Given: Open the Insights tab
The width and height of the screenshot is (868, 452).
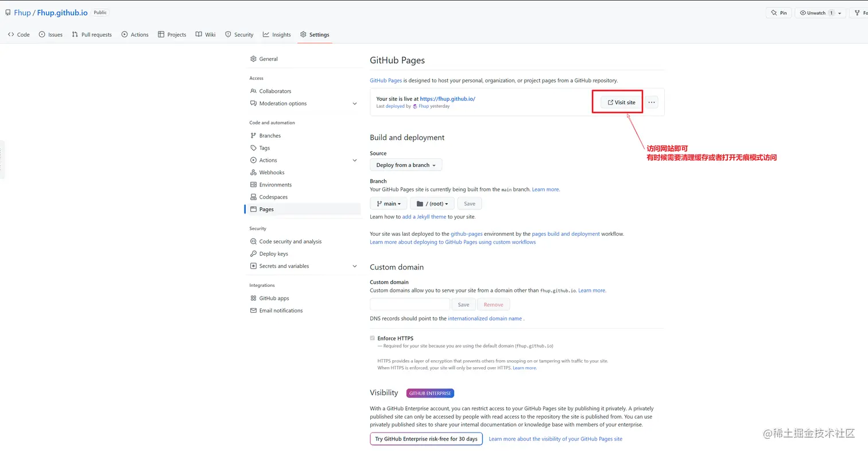Looking at the screenshot, I should pos(277,34).
